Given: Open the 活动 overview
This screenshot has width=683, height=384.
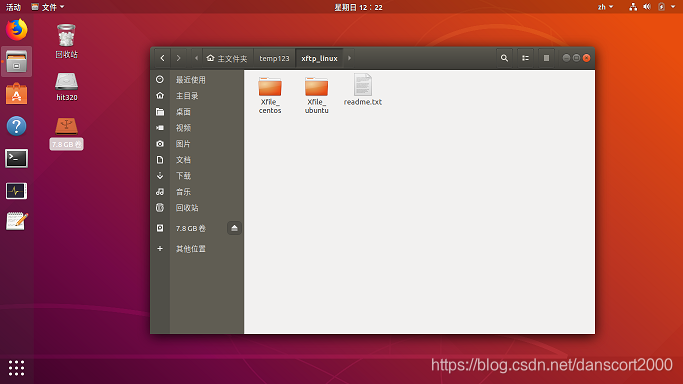Looking at the screenshot, I should pyautogui.click(x=14, y=7).
